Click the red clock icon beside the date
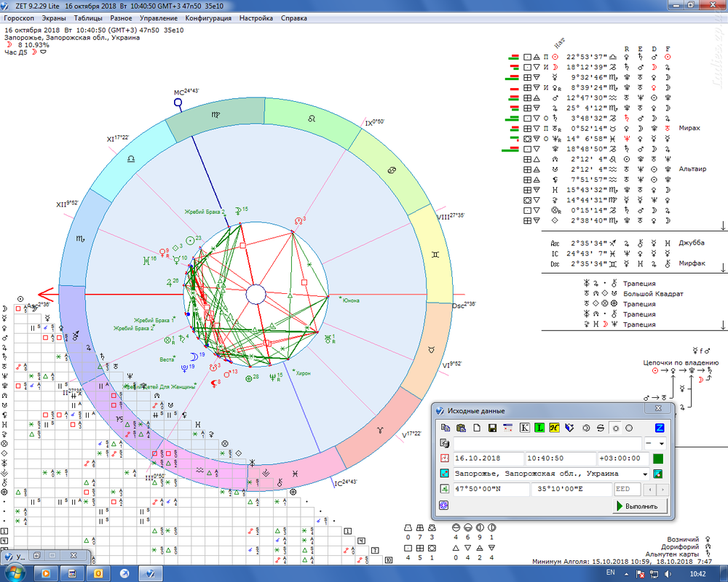Viewport: 728px width, 582px height. tap(444, 458)
